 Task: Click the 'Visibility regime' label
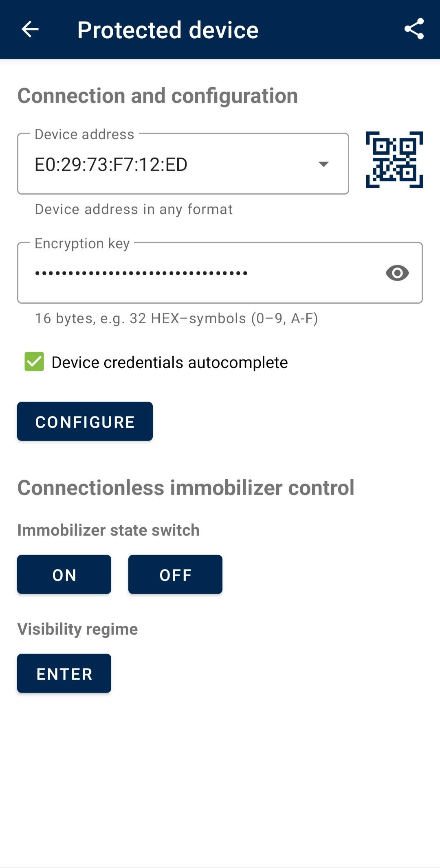[77, 629]
